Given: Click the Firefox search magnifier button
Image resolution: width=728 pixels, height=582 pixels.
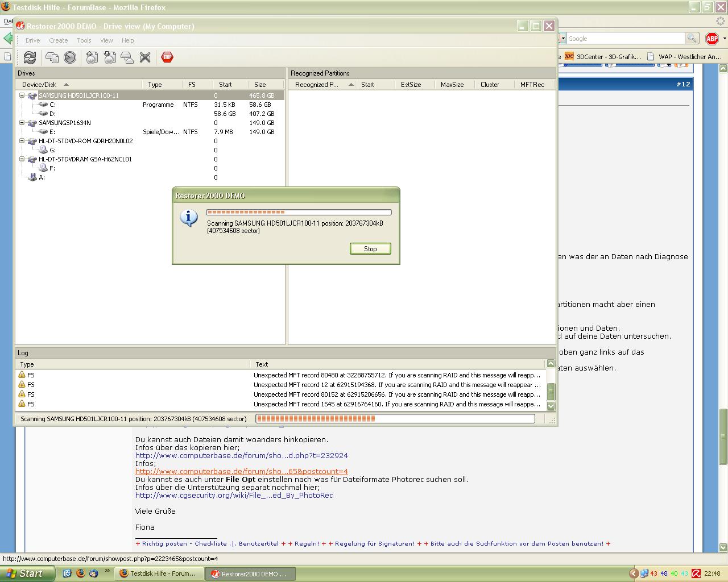Looking at the screenshot, I should pyautogui.click(x=692, y=38).
